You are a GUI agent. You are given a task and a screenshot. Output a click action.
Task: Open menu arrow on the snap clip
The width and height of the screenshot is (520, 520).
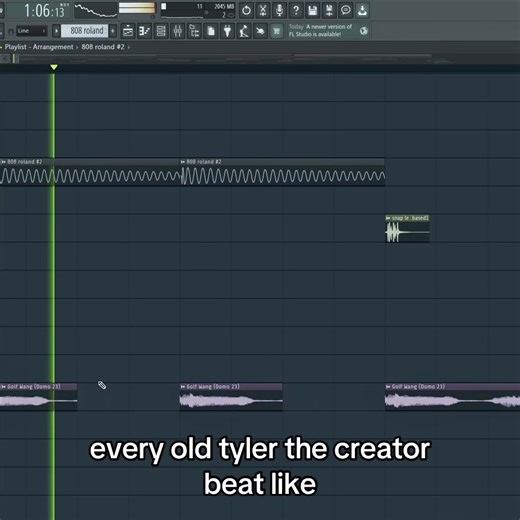pos(388,218)
